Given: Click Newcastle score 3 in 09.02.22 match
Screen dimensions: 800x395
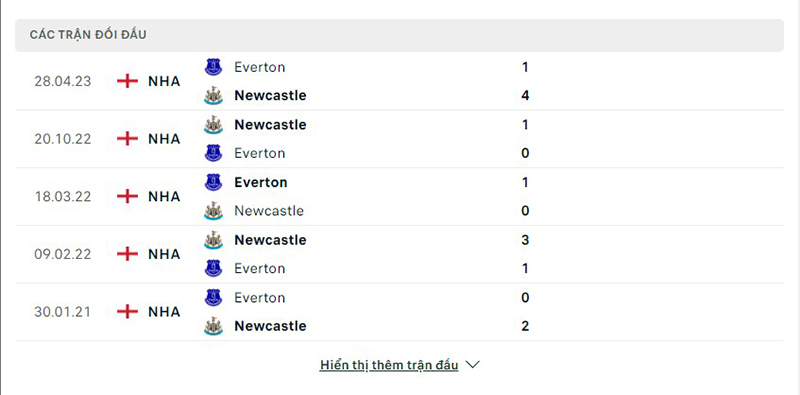Looking at the screenshot, I should (526, 240).
